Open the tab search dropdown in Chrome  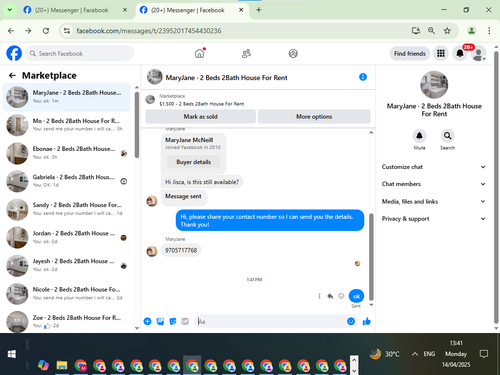click(10, 10)
